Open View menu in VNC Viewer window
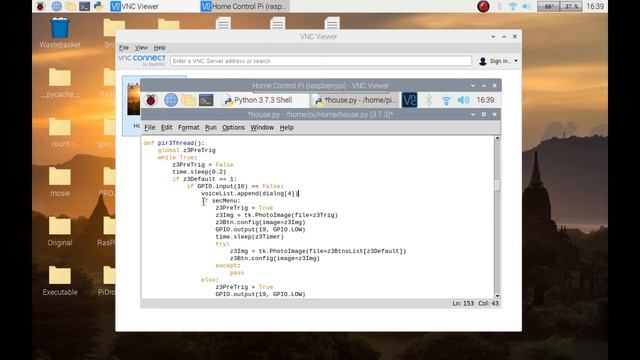 (141, 48)
